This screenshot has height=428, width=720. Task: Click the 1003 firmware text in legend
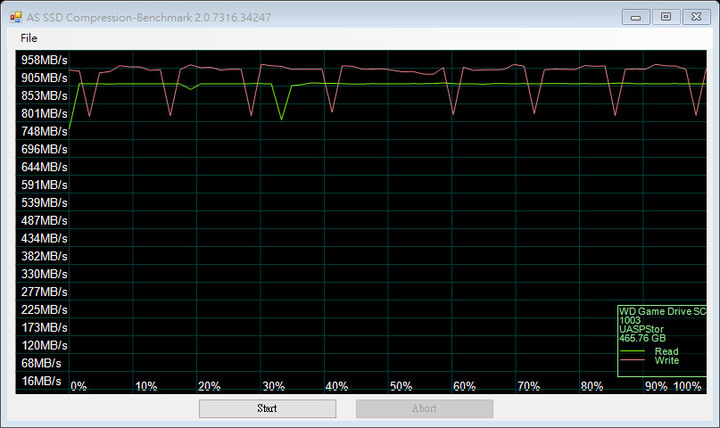tap(630, 321)
